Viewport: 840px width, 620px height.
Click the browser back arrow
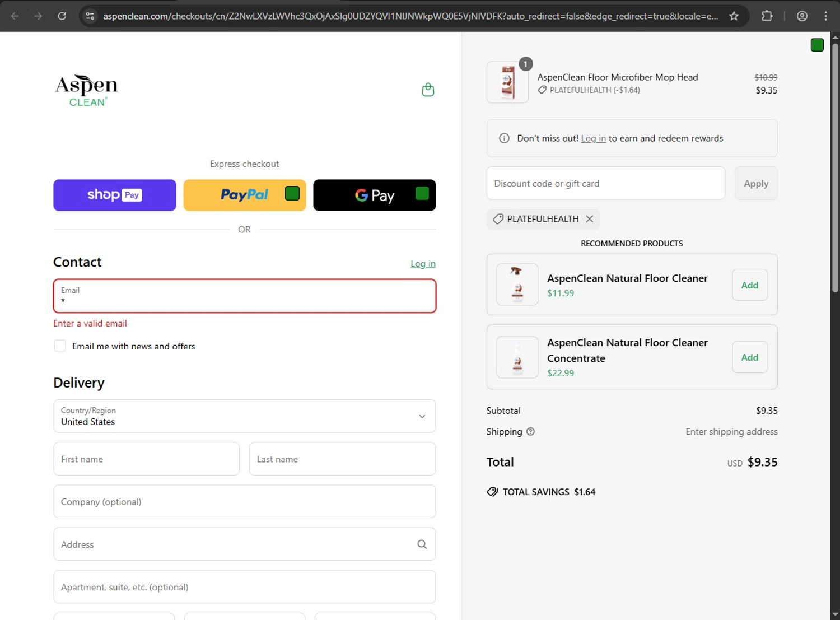click(15, 16)
